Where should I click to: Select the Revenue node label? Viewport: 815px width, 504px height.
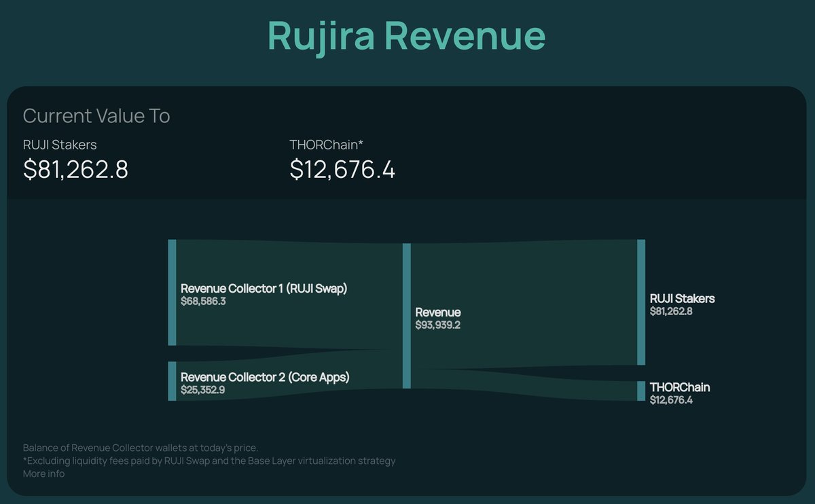[438, 312]
